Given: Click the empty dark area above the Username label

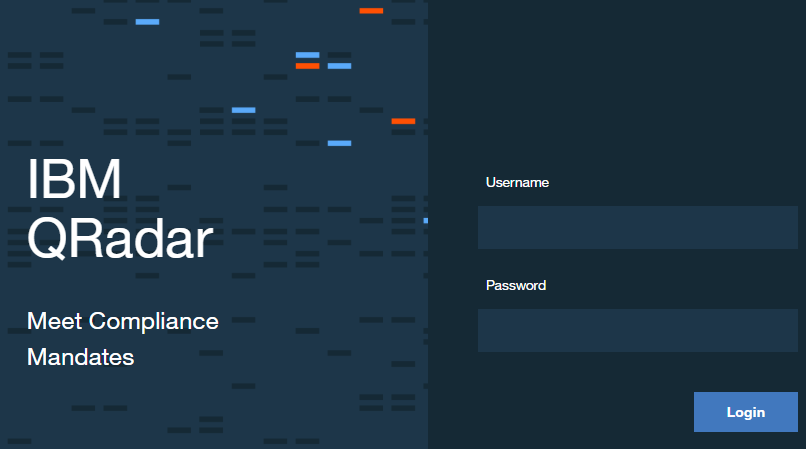Looking at the screenshot, I should coord(617,87).
